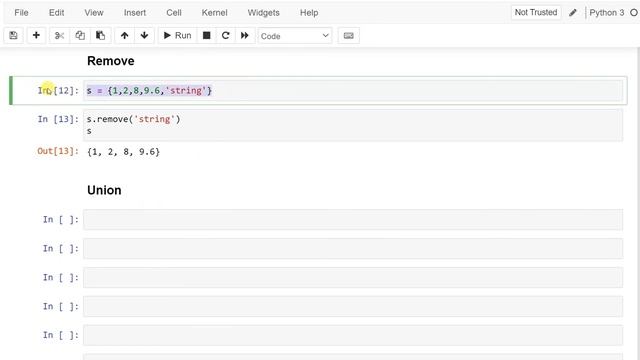Click the Python 3 kernel name

click(607, 13)
